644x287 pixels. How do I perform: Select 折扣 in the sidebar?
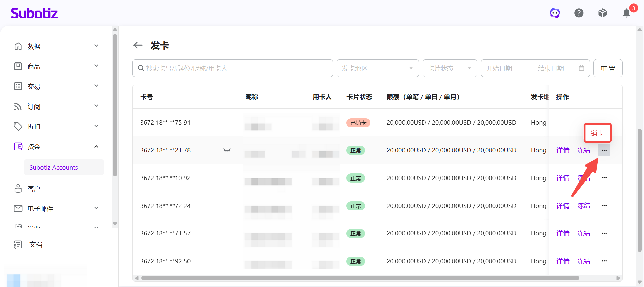pos(34,127)
